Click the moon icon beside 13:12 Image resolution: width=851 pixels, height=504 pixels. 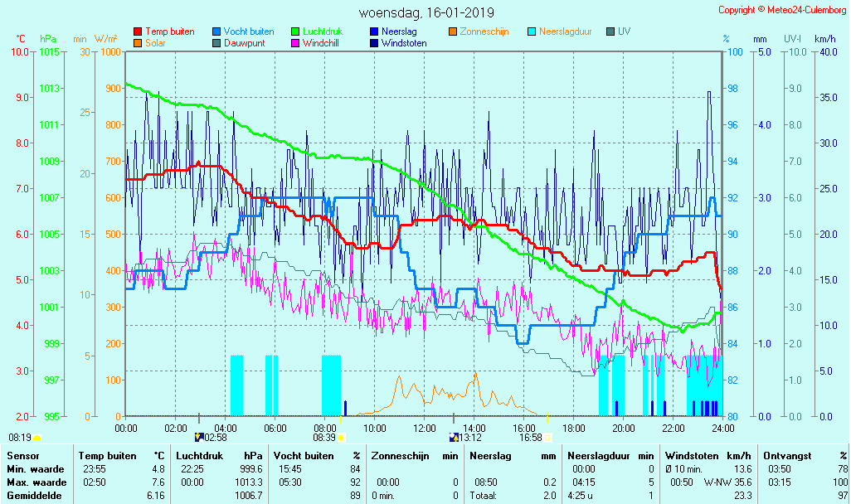pyautogui.click(x=453, y=437)
